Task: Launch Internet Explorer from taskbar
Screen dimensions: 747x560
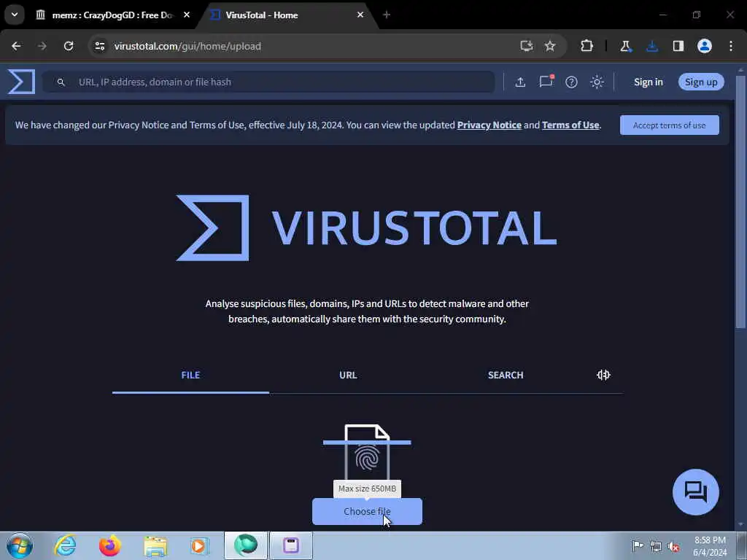Action: tap(65, 545)
